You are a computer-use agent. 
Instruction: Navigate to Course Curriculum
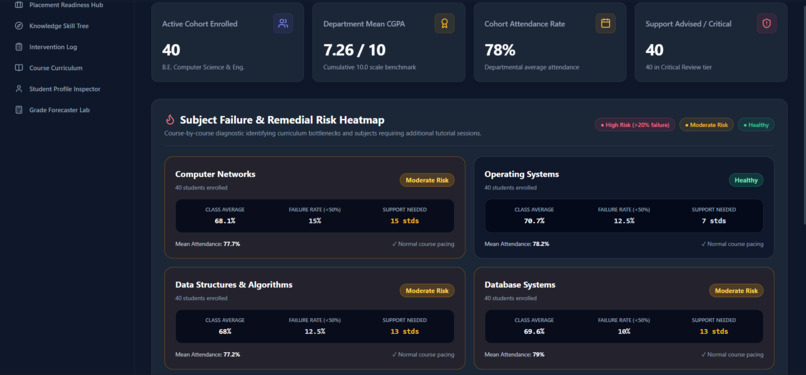(56, 68)
